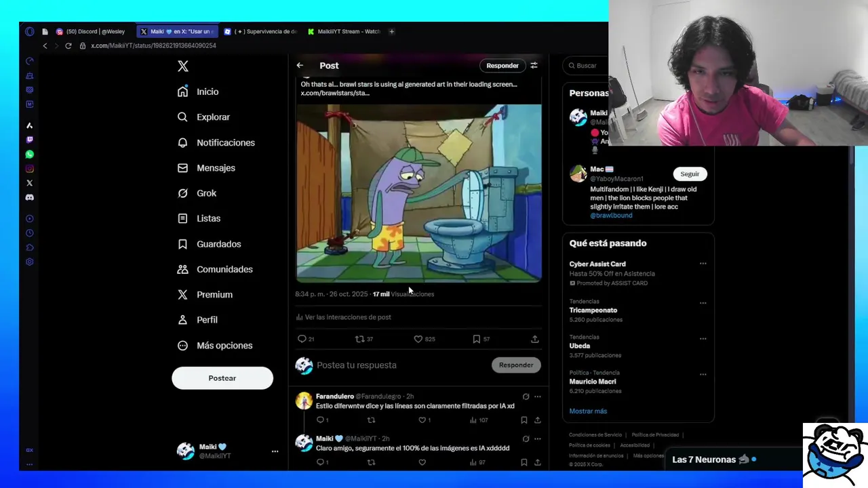Image resolution: width=868 pixels, height=488 pixels.
Task: Click Mostrar más under trends
Action: [x=588, y=411]
